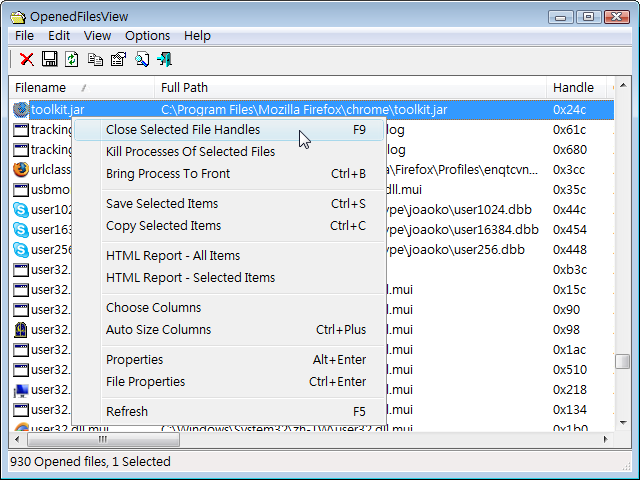640x480 pixels.
Task: Open the Options menu
Action: pos(147,36)
